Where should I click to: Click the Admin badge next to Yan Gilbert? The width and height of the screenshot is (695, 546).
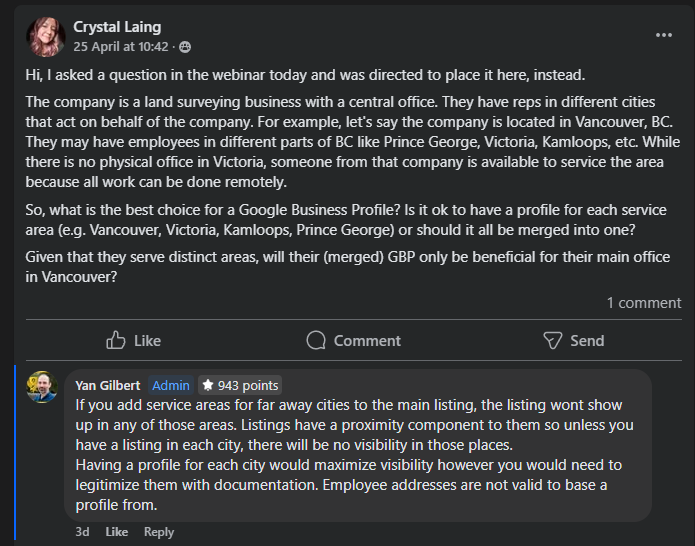tap(170, 385)
